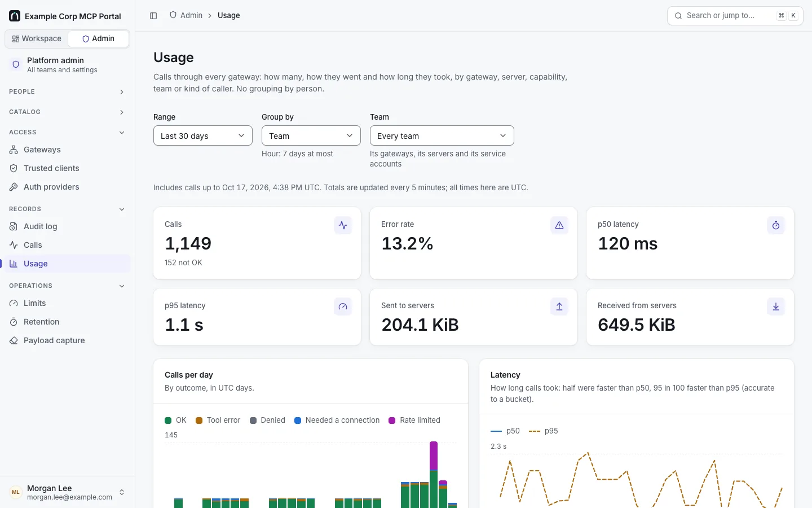Expand the Catalog section
The height and width of the screenshot is (508, 812).
pyautogui.click(x=68, y=112)
